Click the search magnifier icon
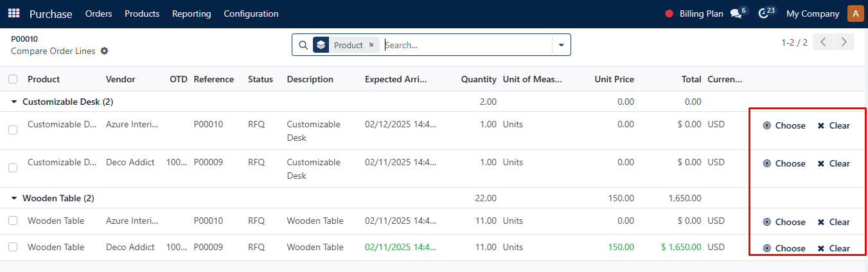This screenshot has width=868, height=272. coord(303,45)
